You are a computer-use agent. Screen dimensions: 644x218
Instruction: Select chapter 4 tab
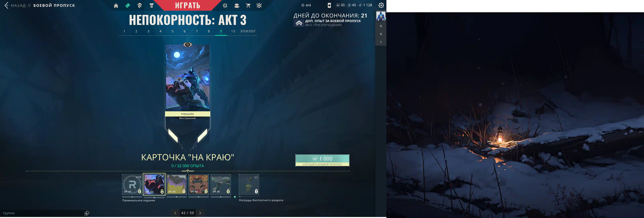[x=161, y=31]
